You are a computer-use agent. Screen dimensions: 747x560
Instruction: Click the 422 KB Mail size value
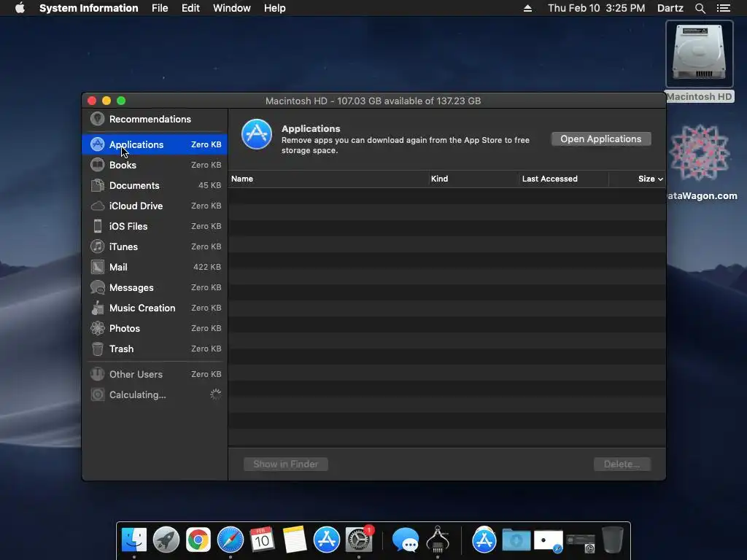click(x=207, y=267)
